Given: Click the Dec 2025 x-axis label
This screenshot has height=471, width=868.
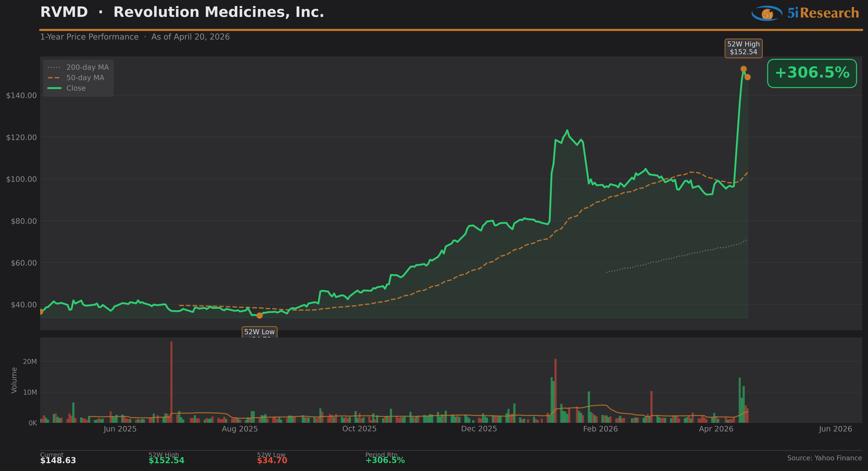Looking at the screenshot, I should point(479,429).
